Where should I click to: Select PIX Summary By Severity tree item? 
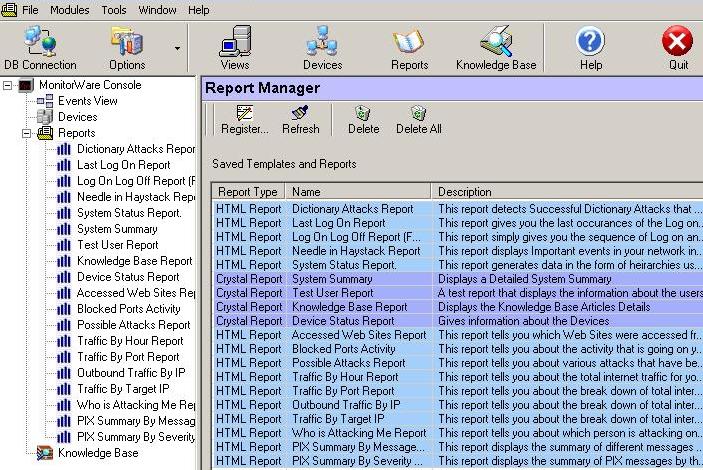click(136, 437)
